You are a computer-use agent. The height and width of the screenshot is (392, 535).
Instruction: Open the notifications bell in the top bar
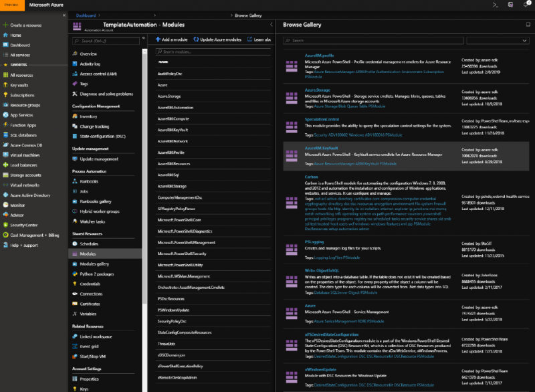tap(526, 4)
